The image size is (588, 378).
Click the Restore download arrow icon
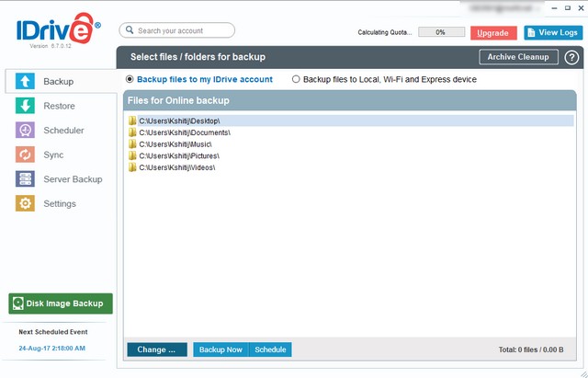click(x=26, y=106)
